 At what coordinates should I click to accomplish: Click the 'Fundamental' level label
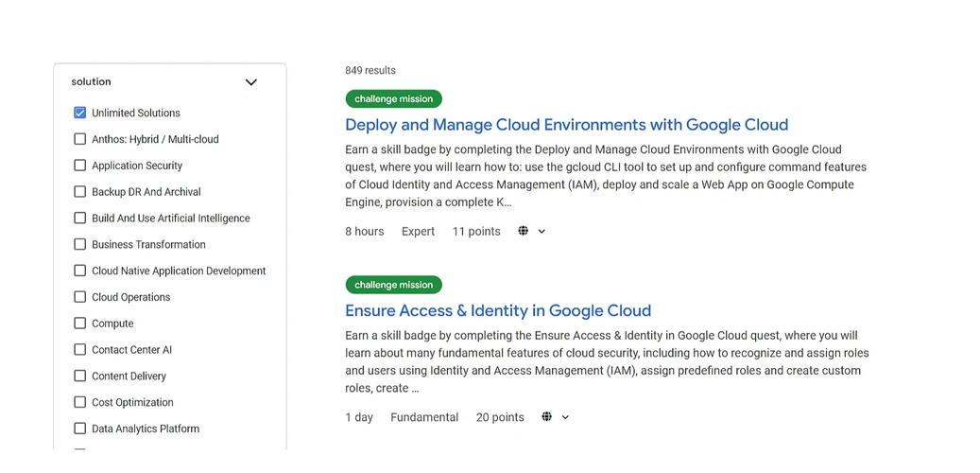pyautogui.click(x=424, y=417)
